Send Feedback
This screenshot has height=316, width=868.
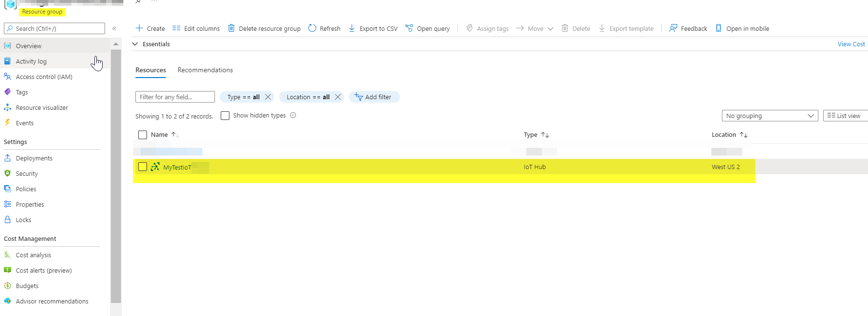coord(688,28)
